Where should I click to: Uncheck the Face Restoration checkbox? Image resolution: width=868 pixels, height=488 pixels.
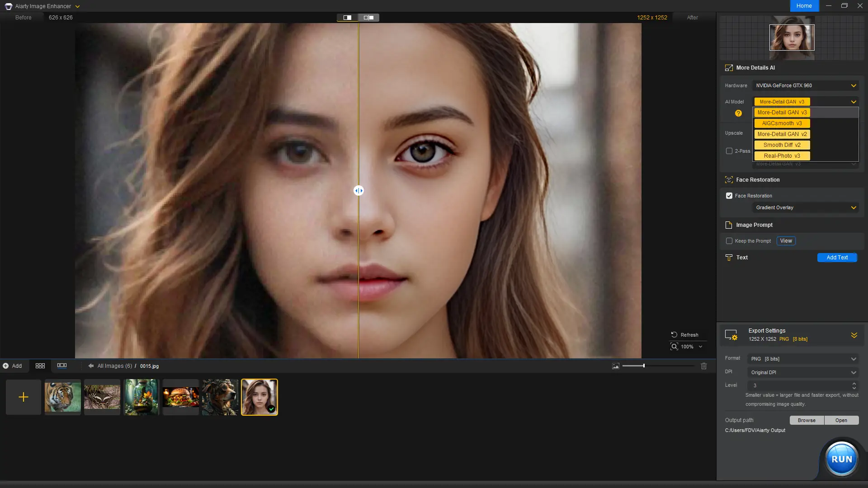tap(729, 196)
